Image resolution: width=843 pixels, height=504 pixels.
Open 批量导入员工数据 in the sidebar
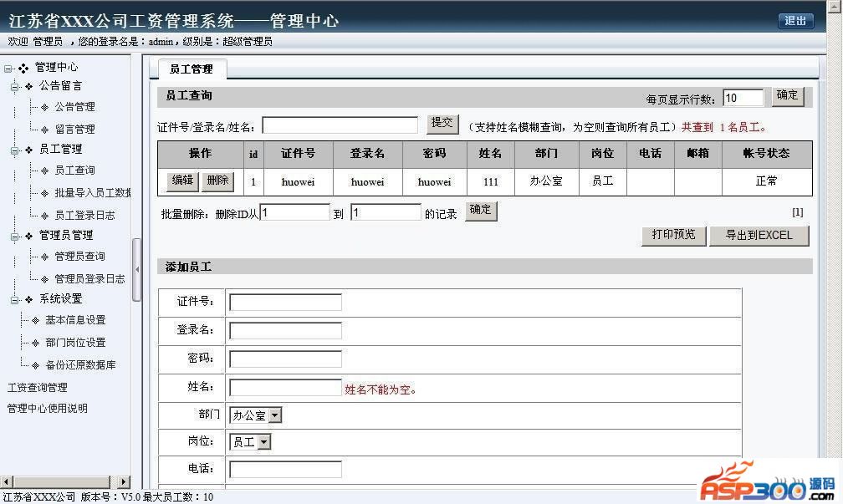[93, 192]
